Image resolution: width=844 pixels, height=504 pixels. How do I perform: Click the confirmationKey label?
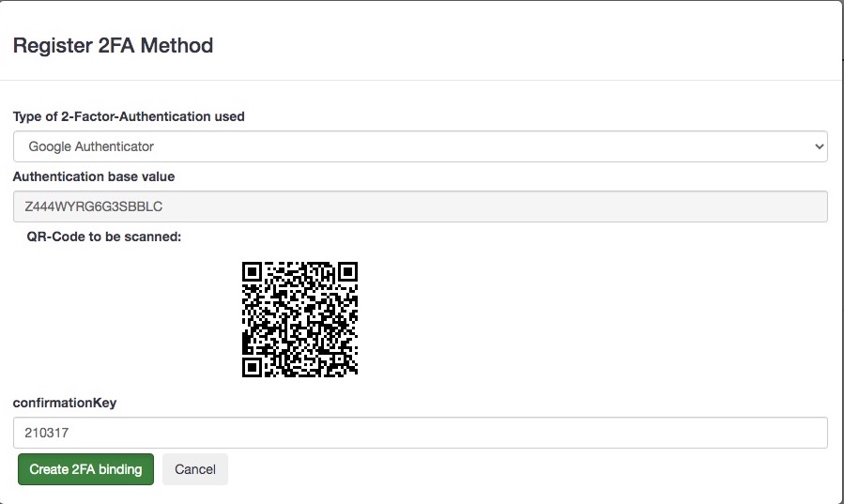click(x=64, y=403)
